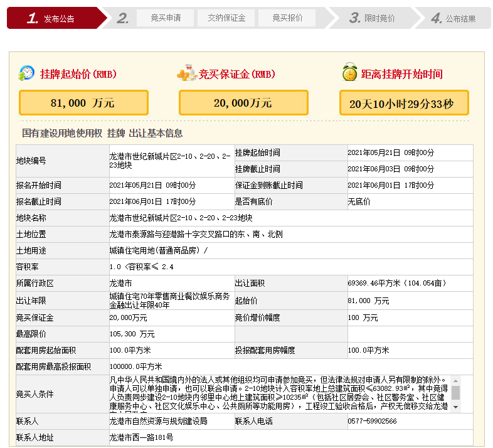Click the 竞买人条件 row label

pyautogui.click(x=35, y=394)
